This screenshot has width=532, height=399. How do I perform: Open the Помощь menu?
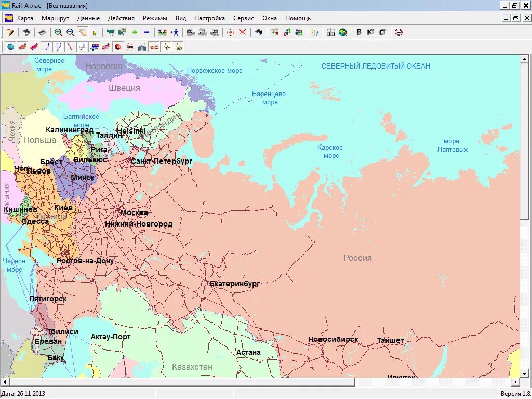point(298,18)
